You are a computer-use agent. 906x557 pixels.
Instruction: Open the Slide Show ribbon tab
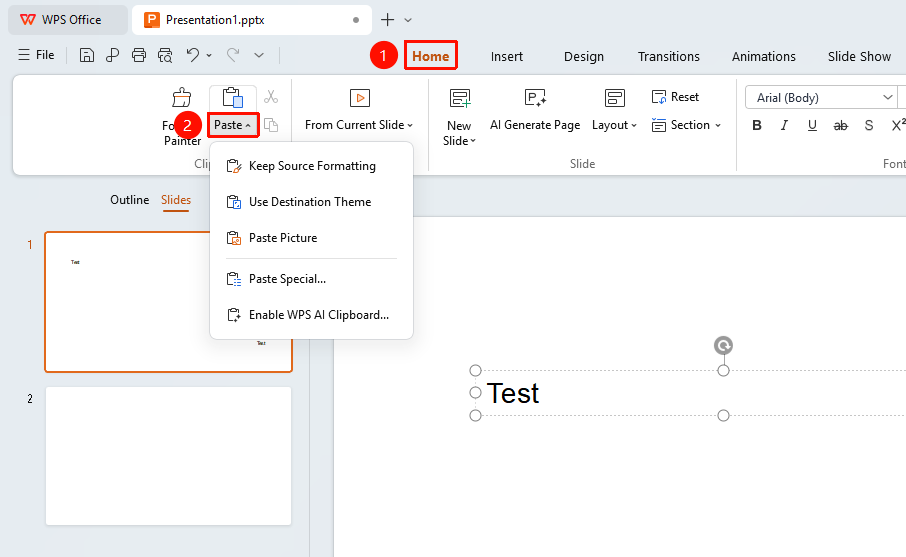859,57
